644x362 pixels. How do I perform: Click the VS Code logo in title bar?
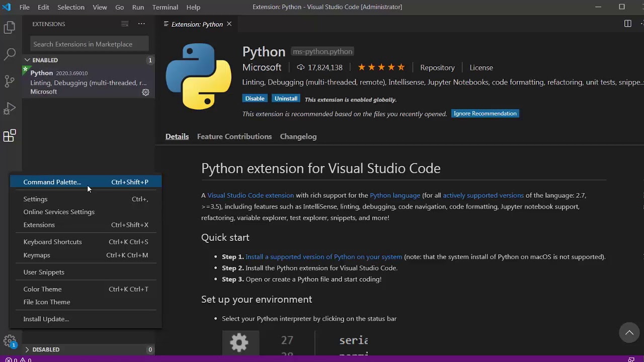tap(7, 7)
